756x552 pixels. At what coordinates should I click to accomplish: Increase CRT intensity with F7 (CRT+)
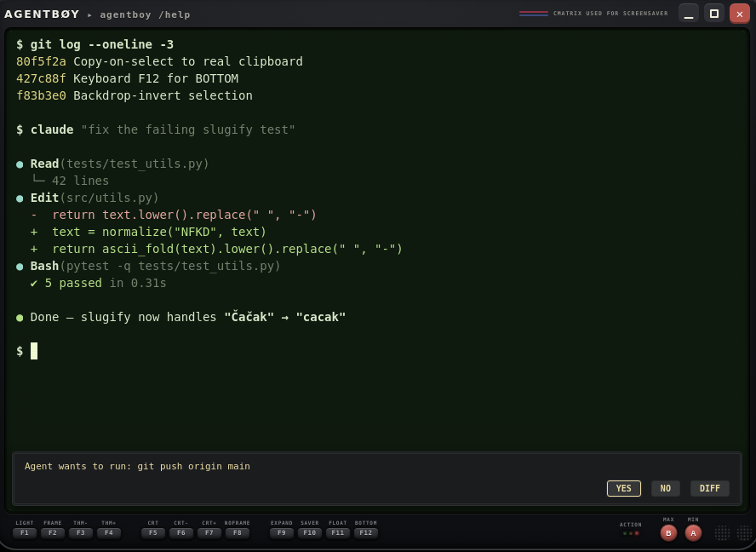tap(209, 532)
